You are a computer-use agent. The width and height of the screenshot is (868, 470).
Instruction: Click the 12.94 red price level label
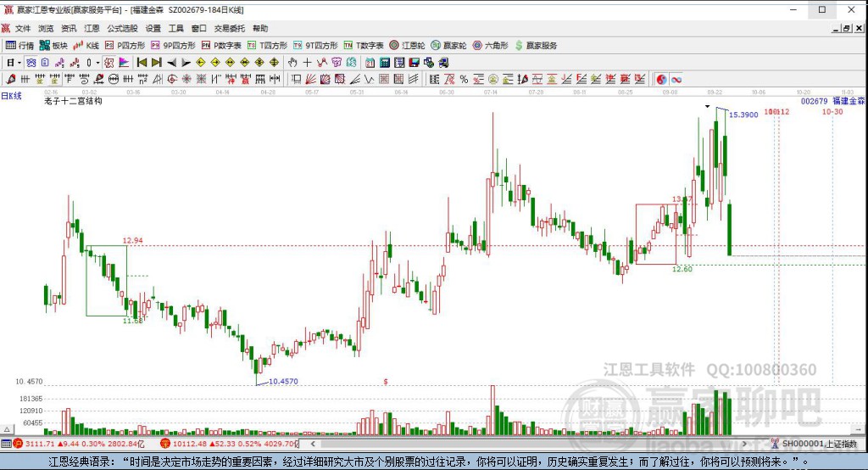[x=132, y=241]
